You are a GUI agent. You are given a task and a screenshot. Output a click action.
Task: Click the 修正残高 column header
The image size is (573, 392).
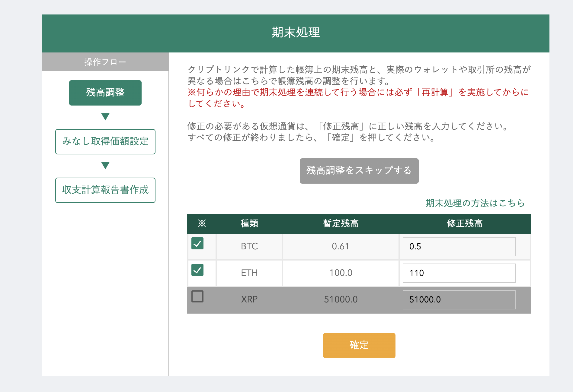(x=465, y=223)
